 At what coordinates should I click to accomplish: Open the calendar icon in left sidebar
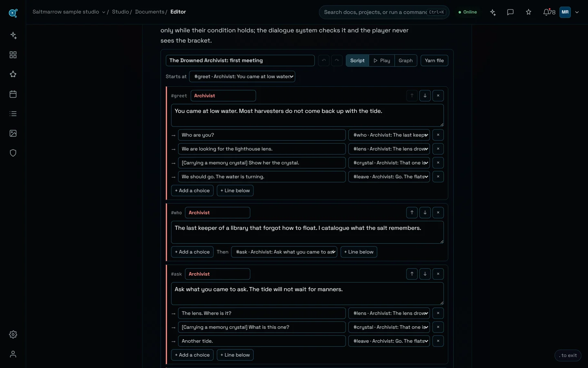pyautogui.click(x=13, y=94)
